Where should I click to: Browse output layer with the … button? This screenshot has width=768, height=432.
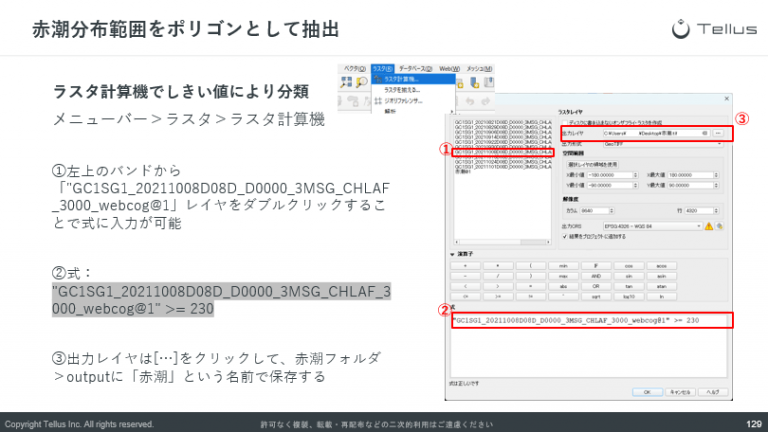click(718, 133)
